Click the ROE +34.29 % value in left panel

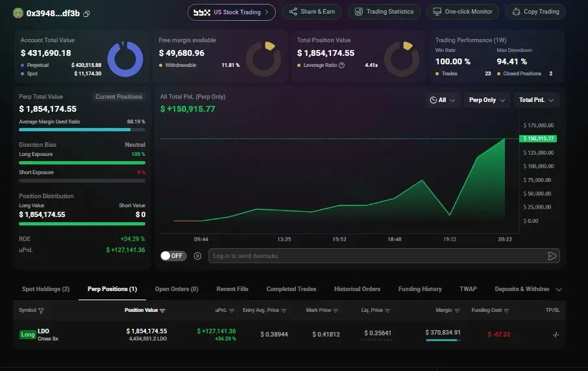[132, 239]
